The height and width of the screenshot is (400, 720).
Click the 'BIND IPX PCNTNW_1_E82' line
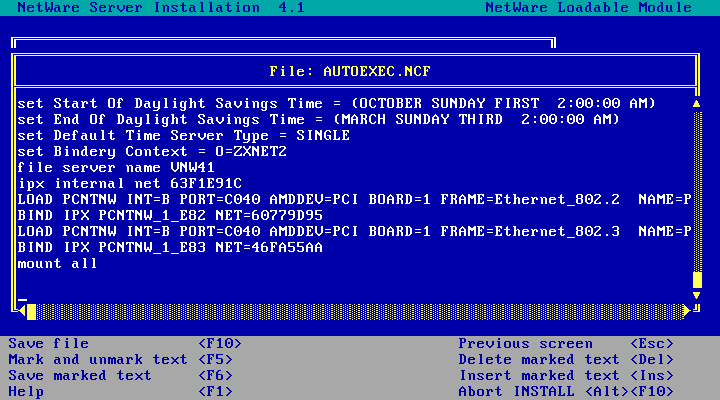click(x=170, y=215)
